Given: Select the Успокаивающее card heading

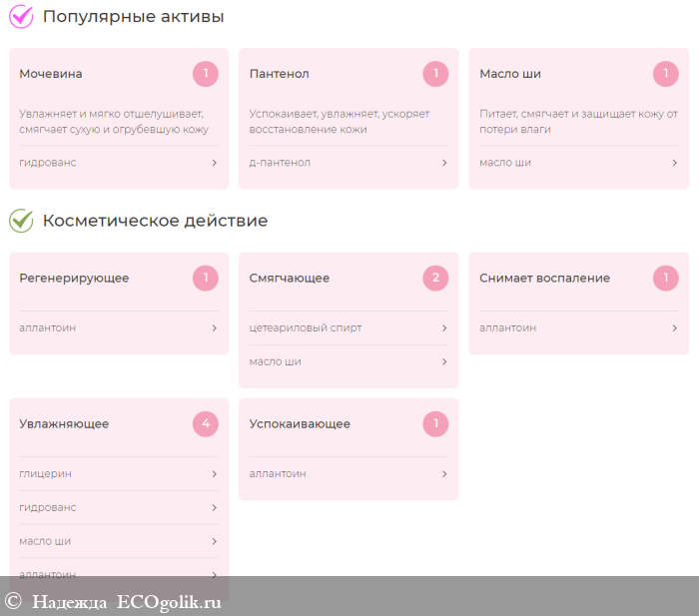Looking at the screenshot, I should [300, 424].
